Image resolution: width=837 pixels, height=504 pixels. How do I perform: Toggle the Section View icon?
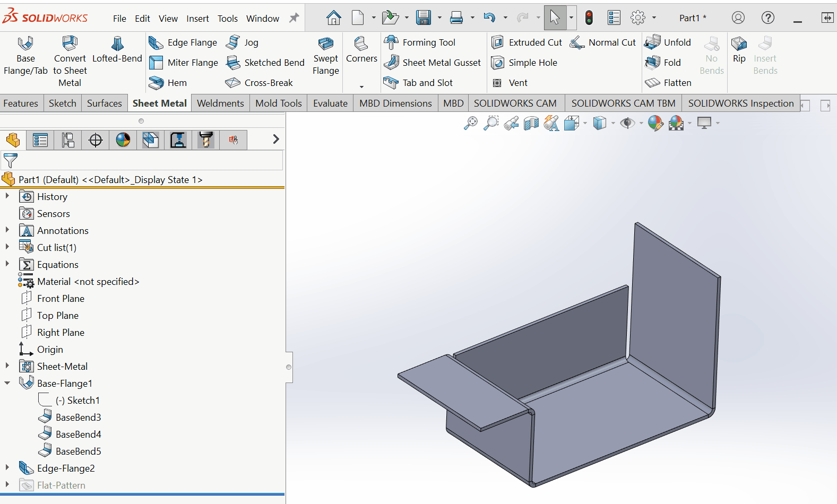[x=531, y=123]
